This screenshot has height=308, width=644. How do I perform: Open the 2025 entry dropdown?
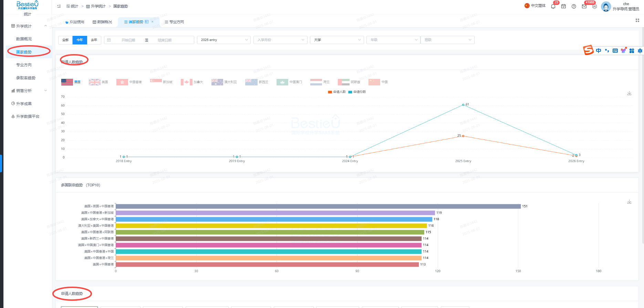pyautogui.click(x=224, y=40)
